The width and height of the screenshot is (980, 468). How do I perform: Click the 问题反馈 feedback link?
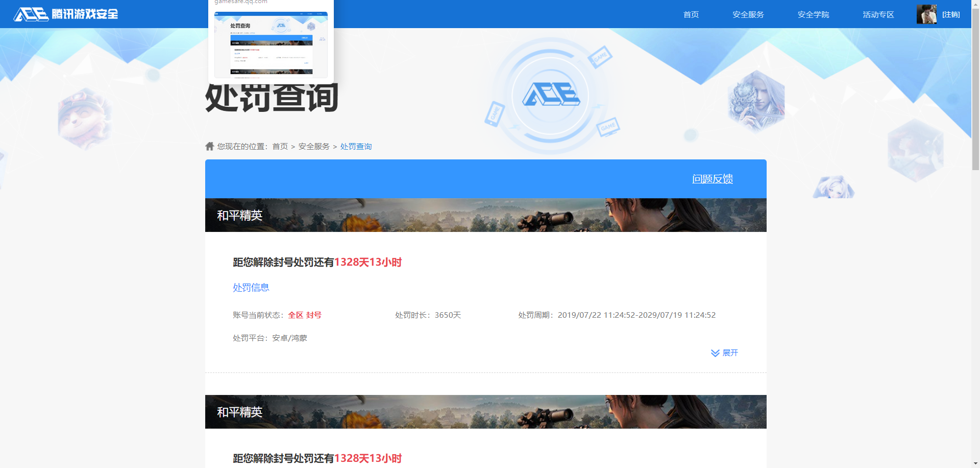click(712, 179)
